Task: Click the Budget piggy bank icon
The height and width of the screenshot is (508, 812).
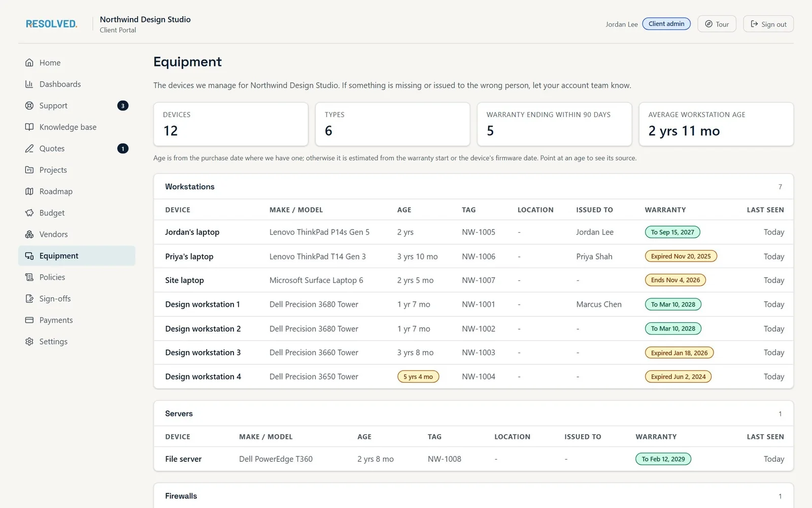Action: [x=29, y=213]
